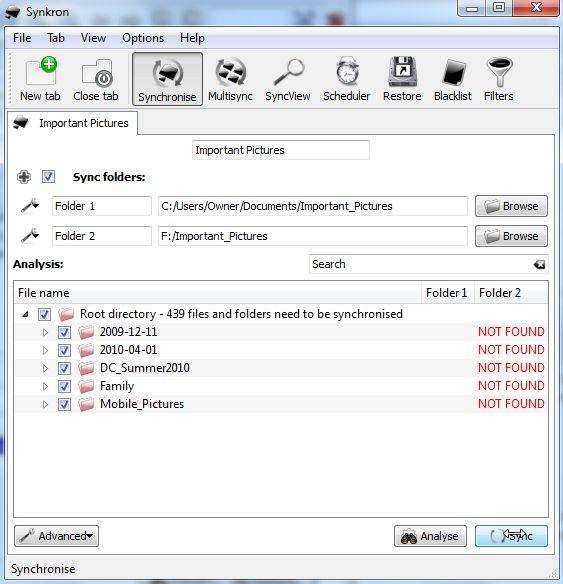Uncheck the 2010-04-01 folder checkbox
The width and height of the screenshot is (563, 584).
pyautogui.click(x=64, y=350)
